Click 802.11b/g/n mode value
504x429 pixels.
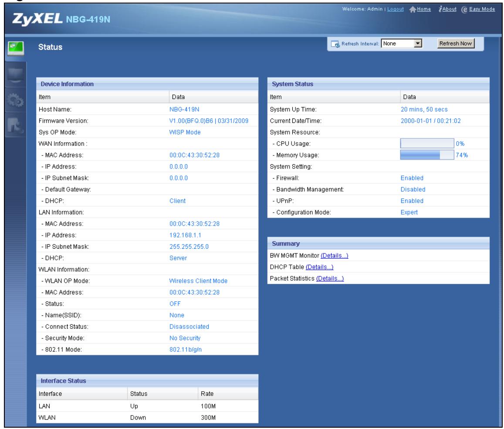click(x=186, y=349)
